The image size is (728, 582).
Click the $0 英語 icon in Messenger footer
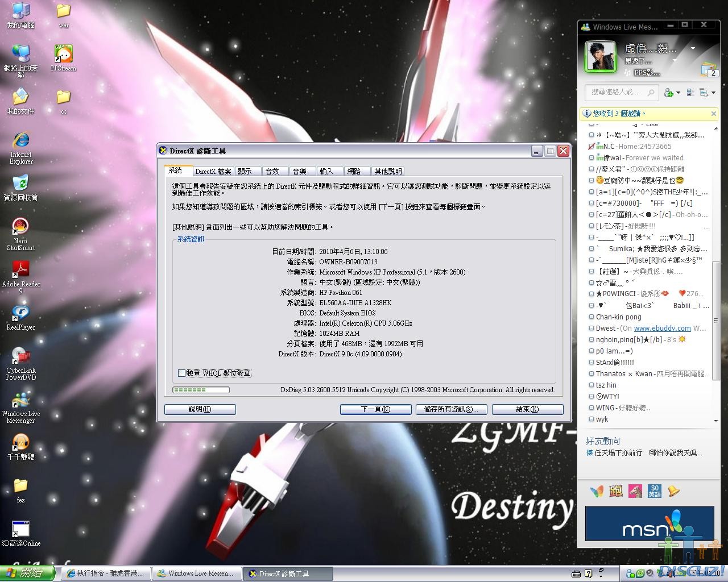click(x=655, y=491)
